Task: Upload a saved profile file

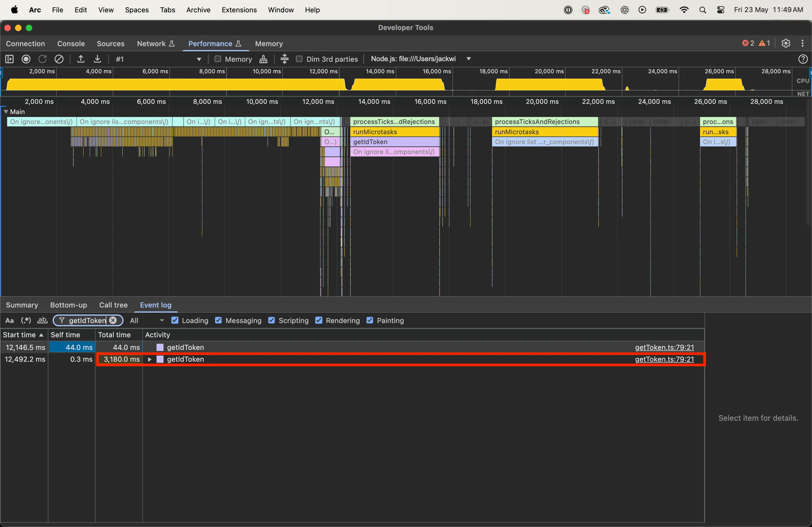Action: tap(81, 59)
